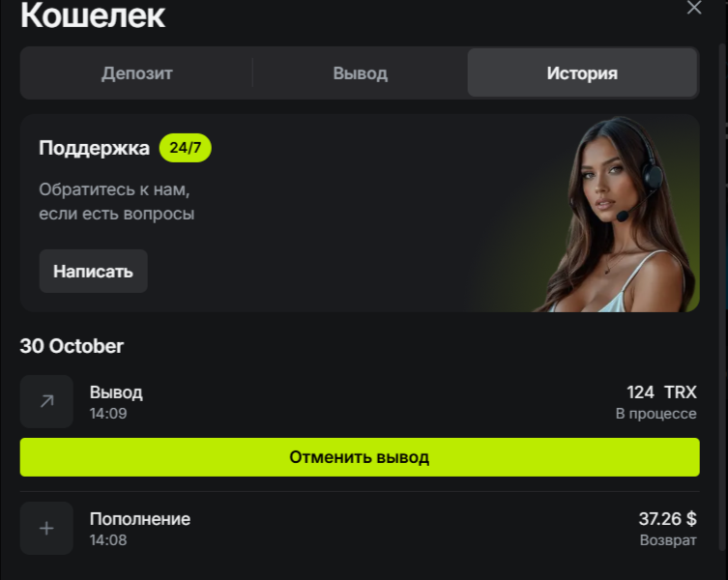728x580 pixels.
Task: Click the Кошелек title
Action: point(93,14)
